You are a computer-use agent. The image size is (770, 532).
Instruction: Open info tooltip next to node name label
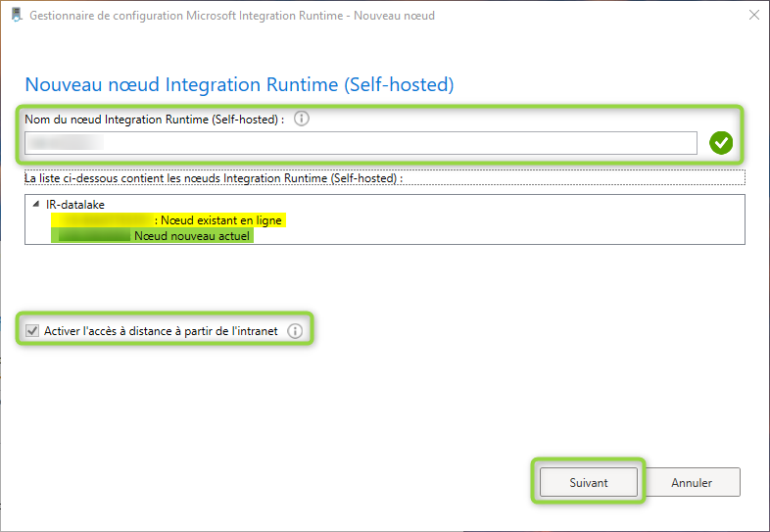[x=302, y=119]
